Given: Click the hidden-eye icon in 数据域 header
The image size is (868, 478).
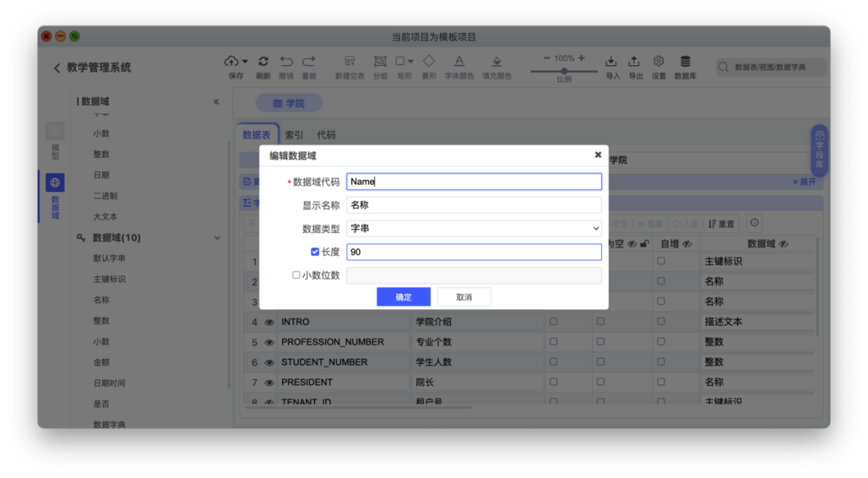Looking at the screenshot, I should click(784, 244).
